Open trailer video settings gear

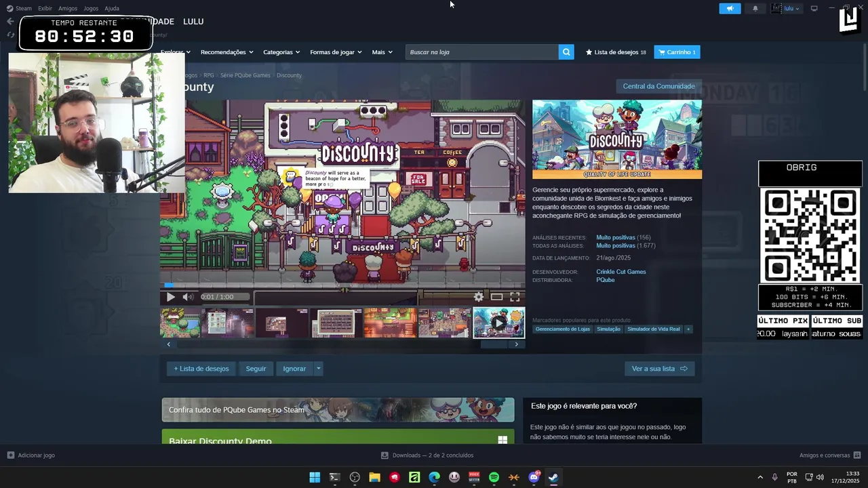coord(479,297)
